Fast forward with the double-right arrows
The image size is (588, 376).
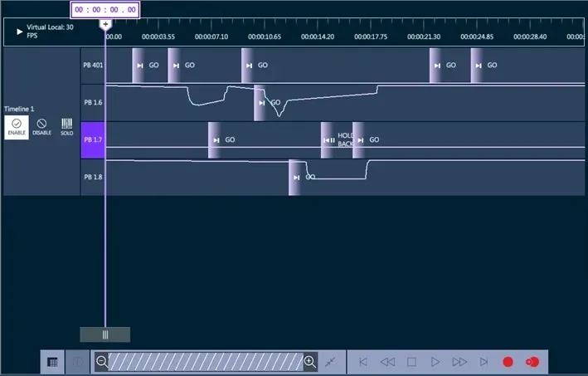pos(459,362)
